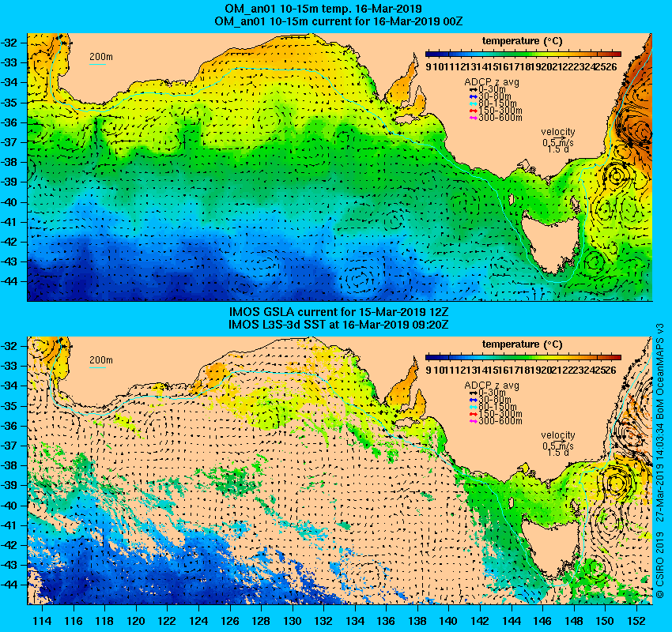Click the -42 latitude label on the IMOS panel
Viewport: 672px width, 632px height.
(x=9, y=544)
